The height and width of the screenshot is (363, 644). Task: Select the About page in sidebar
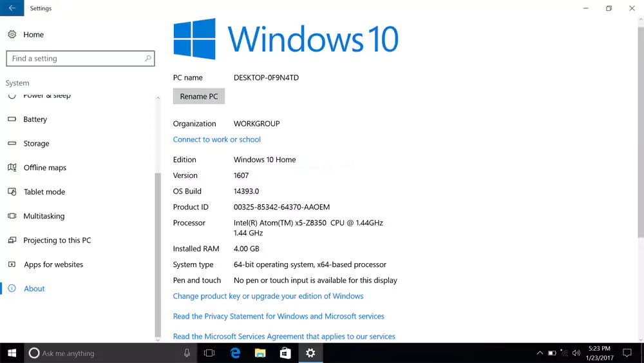coord(34,289)
